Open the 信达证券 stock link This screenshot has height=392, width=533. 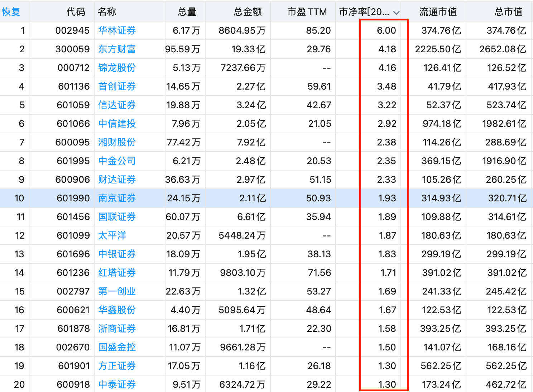tap(117, 105)
